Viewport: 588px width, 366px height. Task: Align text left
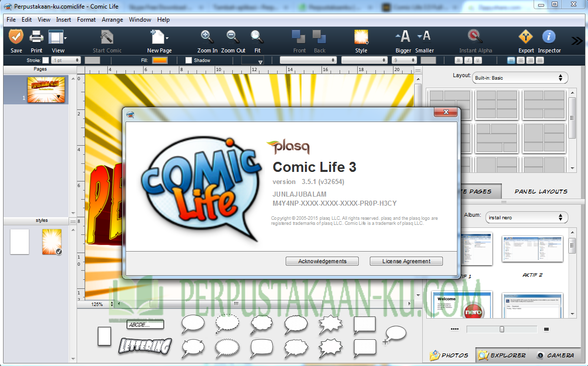(511, 60)
